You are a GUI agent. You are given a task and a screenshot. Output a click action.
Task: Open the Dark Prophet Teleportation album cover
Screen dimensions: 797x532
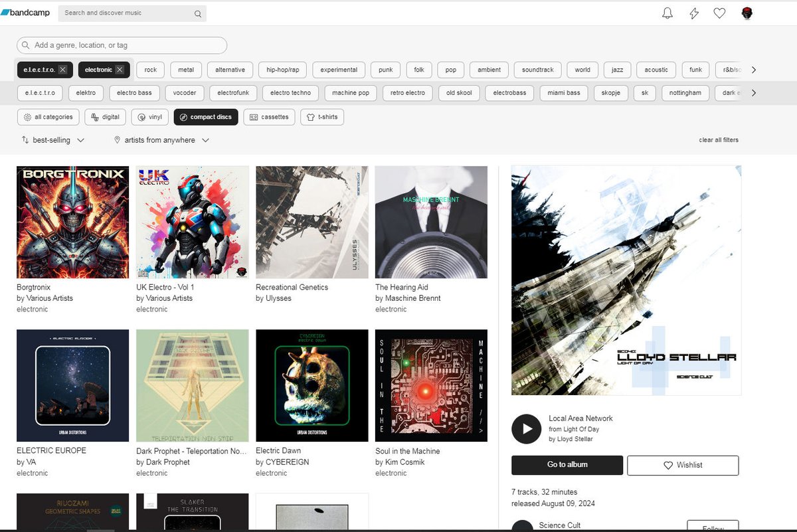click(x=193, y=385)
